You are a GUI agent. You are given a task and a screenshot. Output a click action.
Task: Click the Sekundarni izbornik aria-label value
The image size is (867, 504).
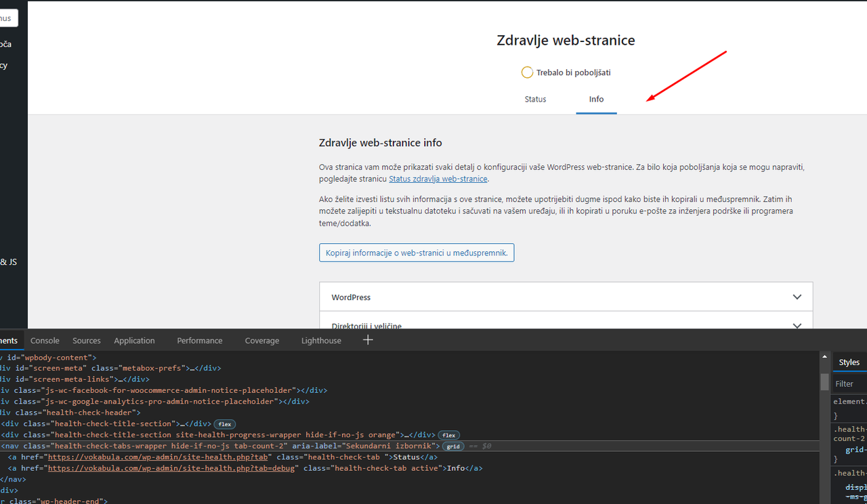[x=387, y=446]
